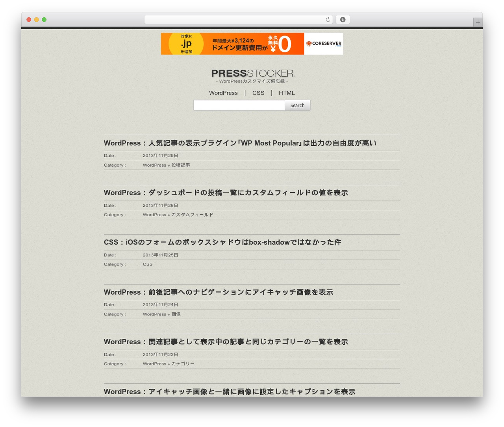This screenshot has width=504, height=427.
Task: Minimize the browser with the yellow button
Action: pyautogui.click(x=37, y=20)
